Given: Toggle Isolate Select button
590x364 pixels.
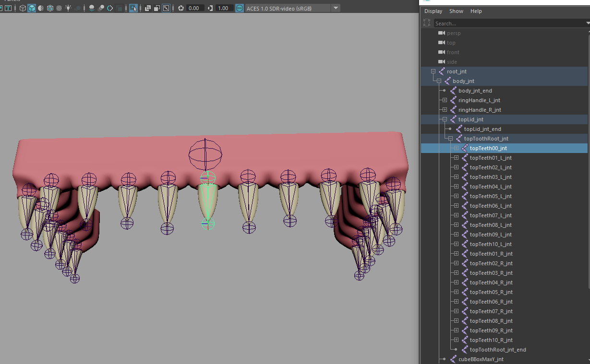Looking at the screenshot, I should 133,8.
